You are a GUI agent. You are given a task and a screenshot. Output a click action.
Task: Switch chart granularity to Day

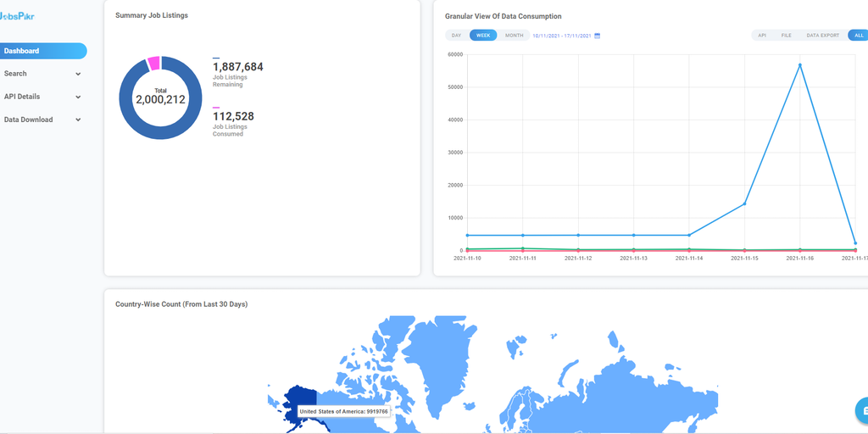pos(456,36)
